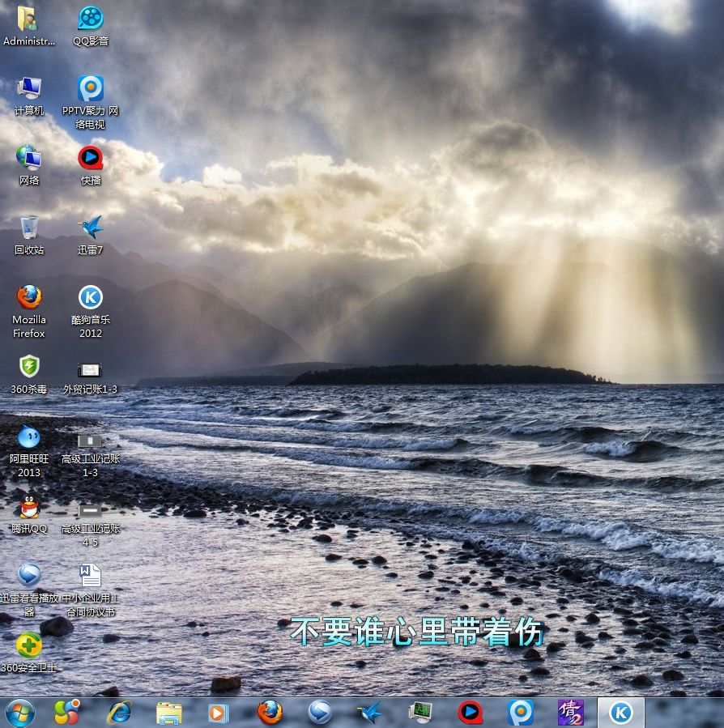The image size is (724, 728).
Task: Select the 迅雷7 desktop shortcut
Action: pos(91,235)
